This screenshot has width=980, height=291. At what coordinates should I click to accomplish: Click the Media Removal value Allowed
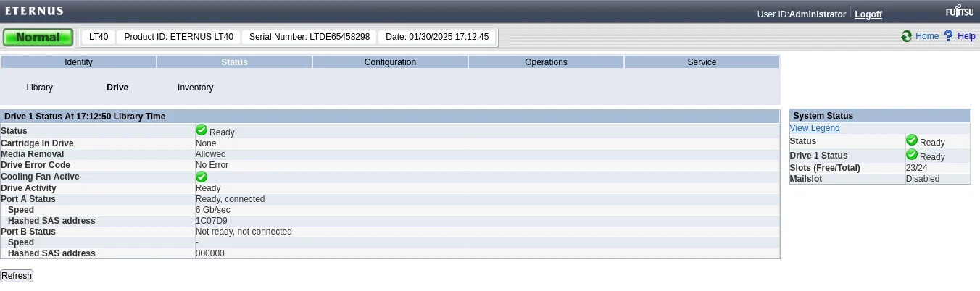coord(211,154)
